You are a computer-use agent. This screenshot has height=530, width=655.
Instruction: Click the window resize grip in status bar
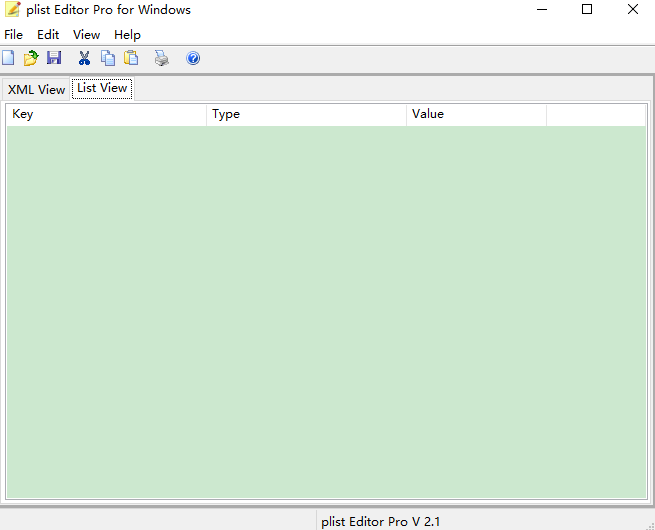pos(650,525)
